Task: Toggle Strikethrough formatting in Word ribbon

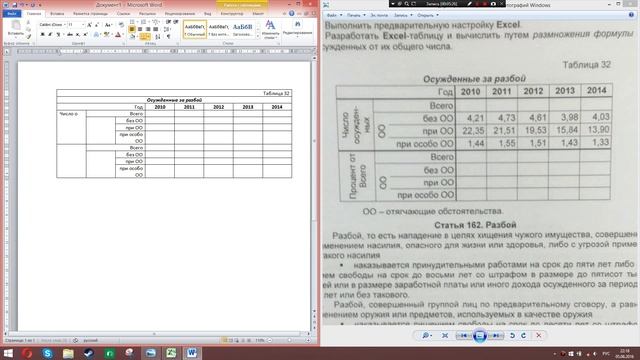Action: [70, 34]
